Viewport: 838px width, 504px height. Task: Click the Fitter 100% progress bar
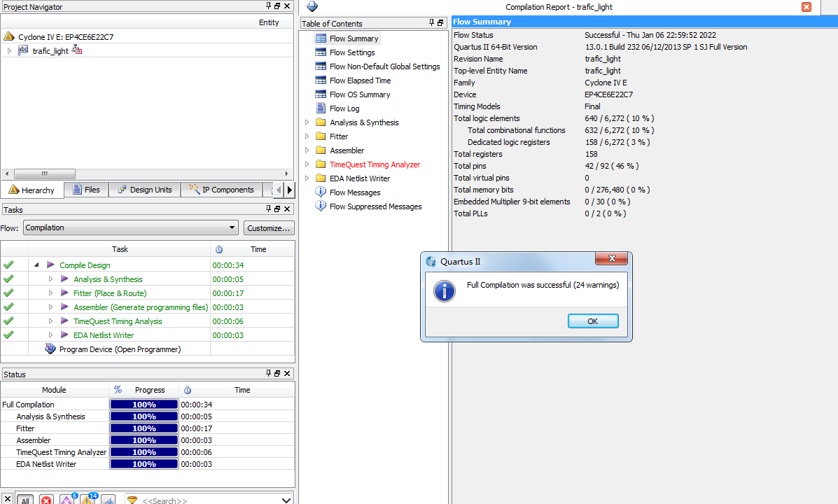pos(144,428)
